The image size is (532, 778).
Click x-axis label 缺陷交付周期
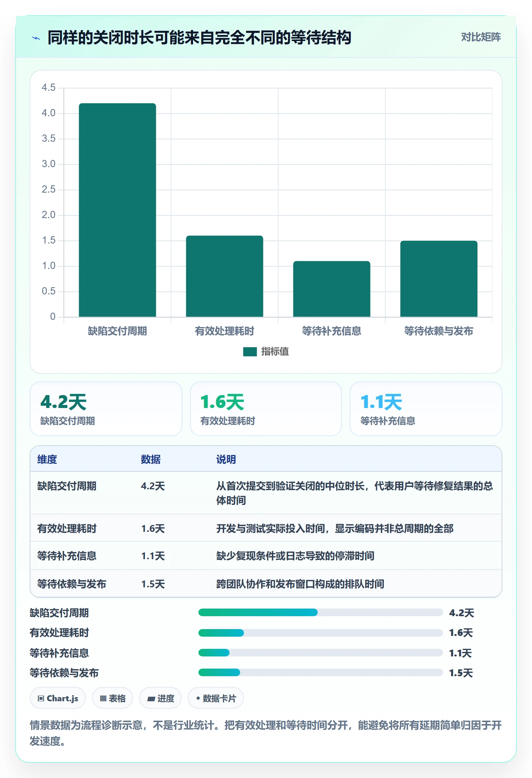coord(117,331)
